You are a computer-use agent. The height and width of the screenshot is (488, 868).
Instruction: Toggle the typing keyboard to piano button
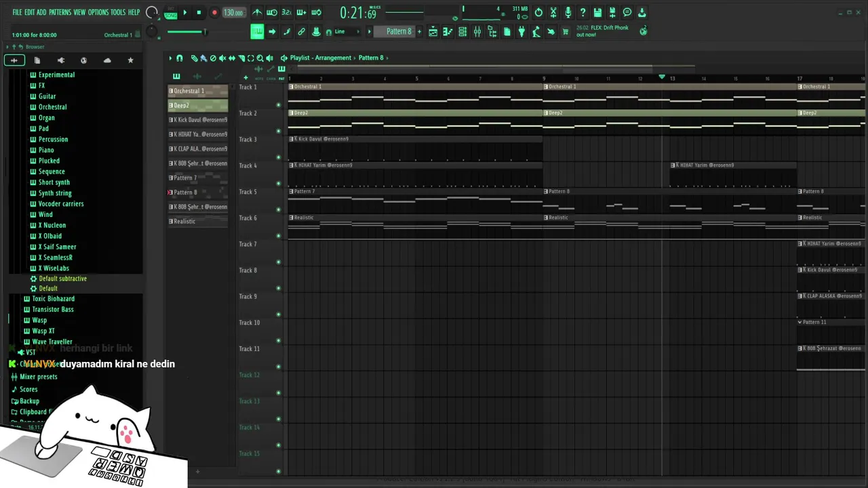point(257,31)
